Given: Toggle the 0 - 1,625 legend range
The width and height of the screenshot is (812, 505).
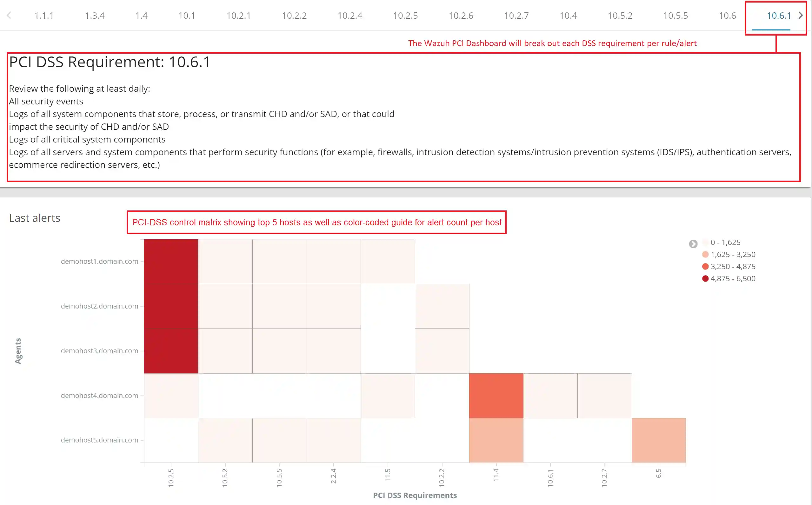Looking at the screenshot, I should point(725,243).
